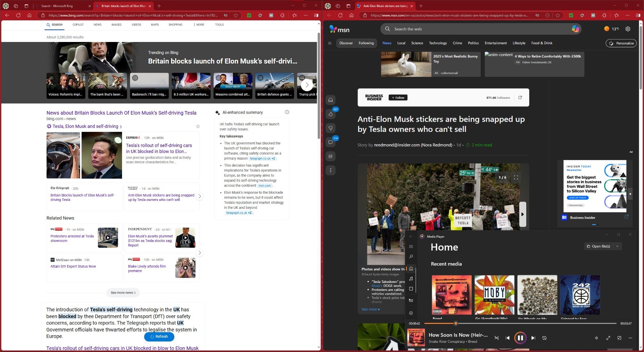The image size is (644, 352).
Task: Share the MSN article
Action: point(330,156)
